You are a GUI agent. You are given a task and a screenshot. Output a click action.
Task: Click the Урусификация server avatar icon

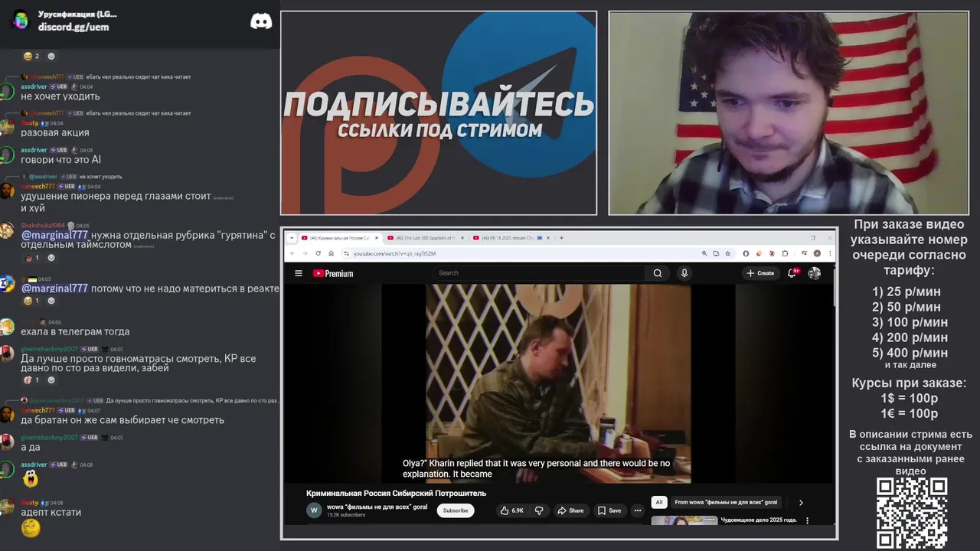20,21
